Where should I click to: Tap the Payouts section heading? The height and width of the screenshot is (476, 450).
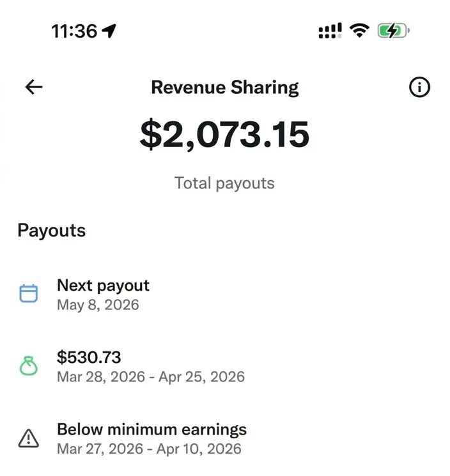[x=52, y=231]
